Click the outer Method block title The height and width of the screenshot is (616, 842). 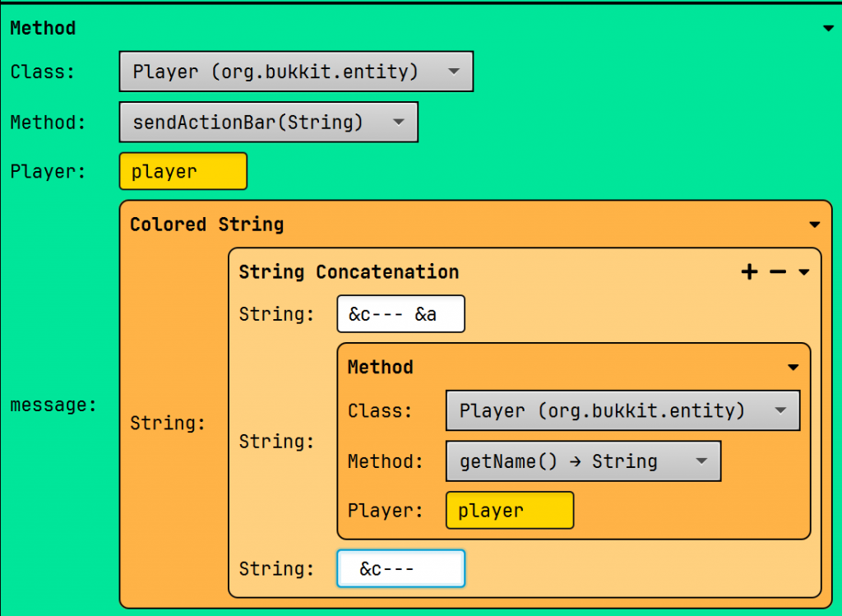[x=43, y=28]
